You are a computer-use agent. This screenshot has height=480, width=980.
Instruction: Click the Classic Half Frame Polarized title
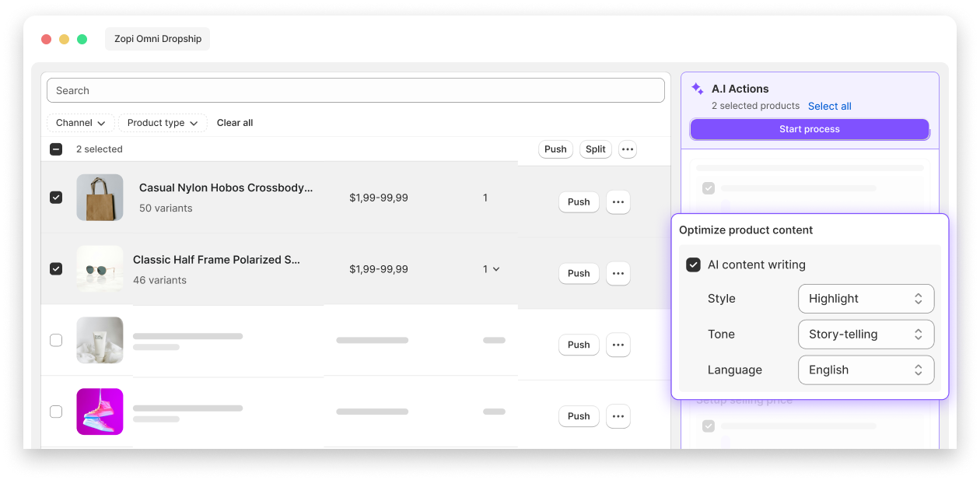coord(216,260)
